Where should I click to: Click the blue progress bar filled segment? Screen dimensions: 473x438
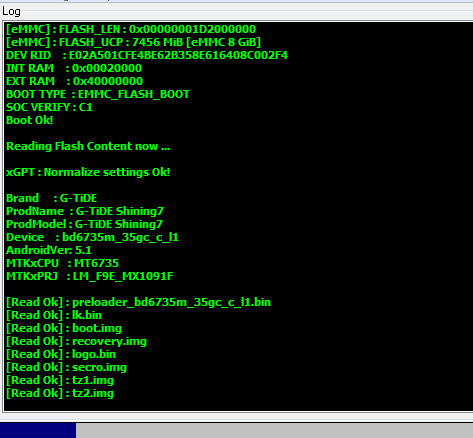[38, 430]
